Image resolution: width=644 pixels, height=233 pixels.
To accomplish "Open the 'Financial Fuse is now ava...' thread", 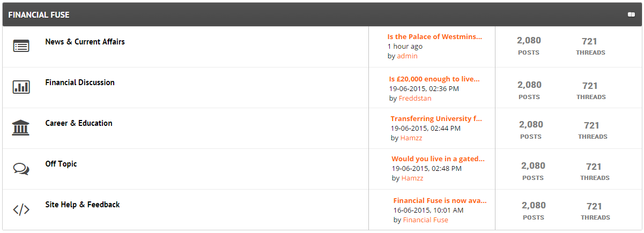I will 440,201.
